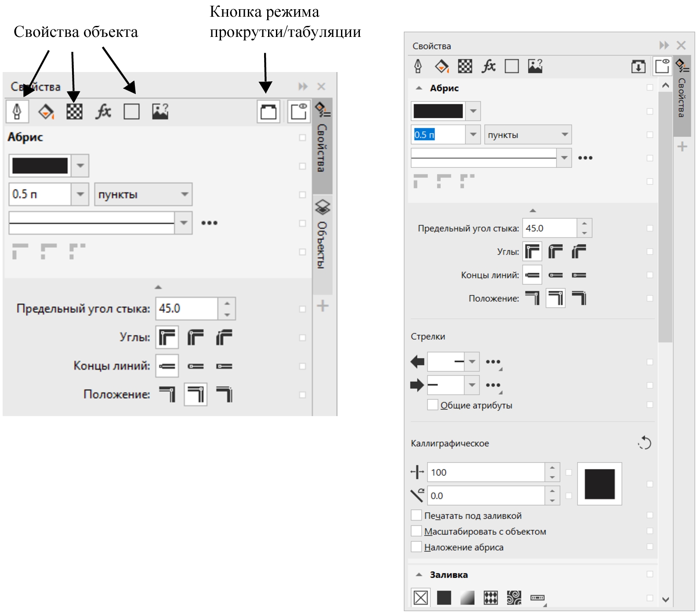Open the Объекты side tab
Image resolution: width=700 pixels, height=616 pixels.
[x=322, y=244]
